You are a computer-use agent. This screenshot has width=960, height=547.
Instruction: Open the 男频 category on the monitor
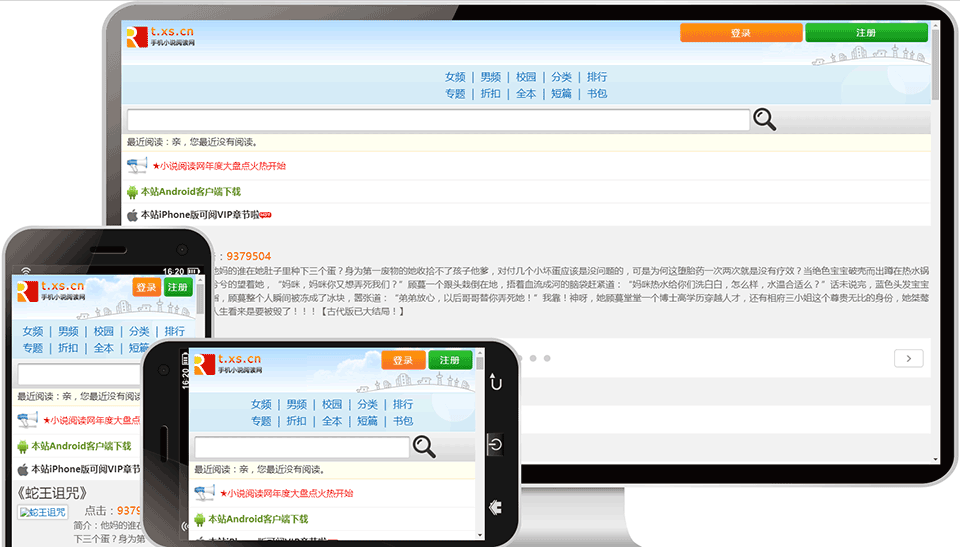point(490,77)
